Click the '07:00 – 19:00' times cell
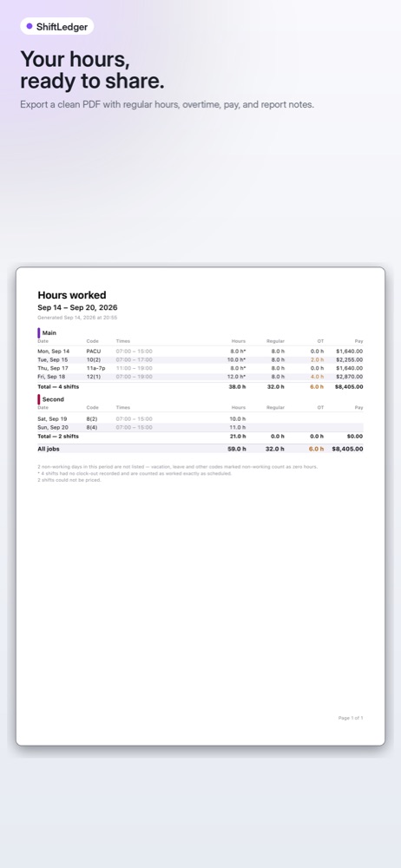This screenshot has width=401, height=868. (134, 377)
